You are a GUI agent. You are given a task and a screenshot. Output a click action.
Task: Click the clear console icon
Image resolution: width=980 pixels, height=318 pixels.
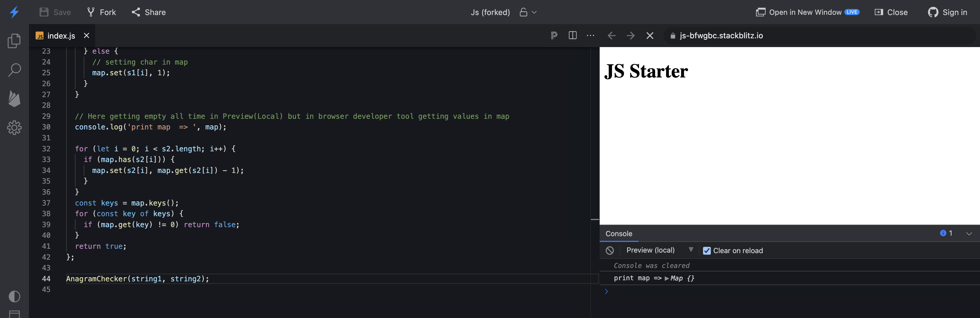tap(609, 250)
